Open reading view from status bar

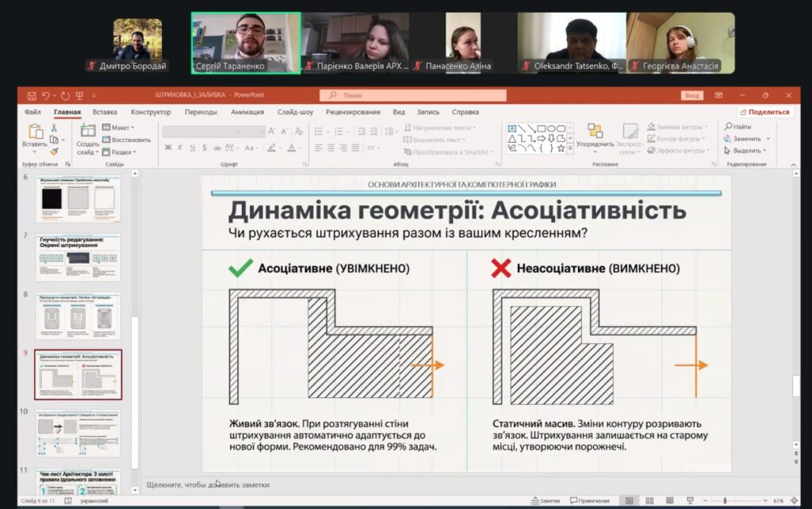pyautogui.click(x=671, y=501)
